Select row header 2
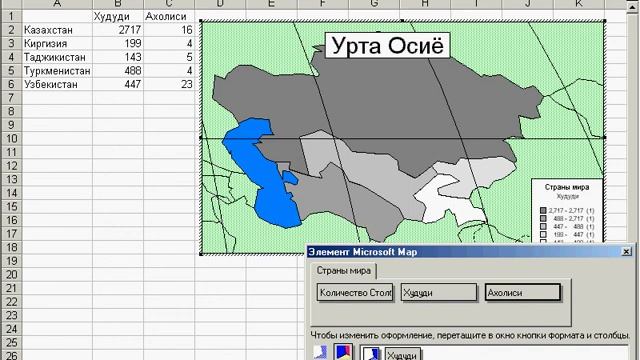The width and height of the screenshot is (640, 360). 11,30
